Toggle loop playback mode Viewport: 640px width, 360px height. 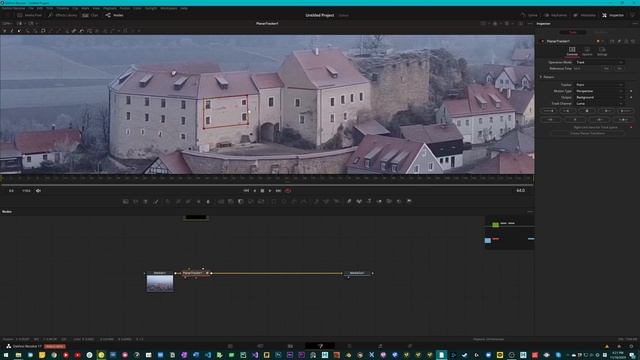[288, 191]
